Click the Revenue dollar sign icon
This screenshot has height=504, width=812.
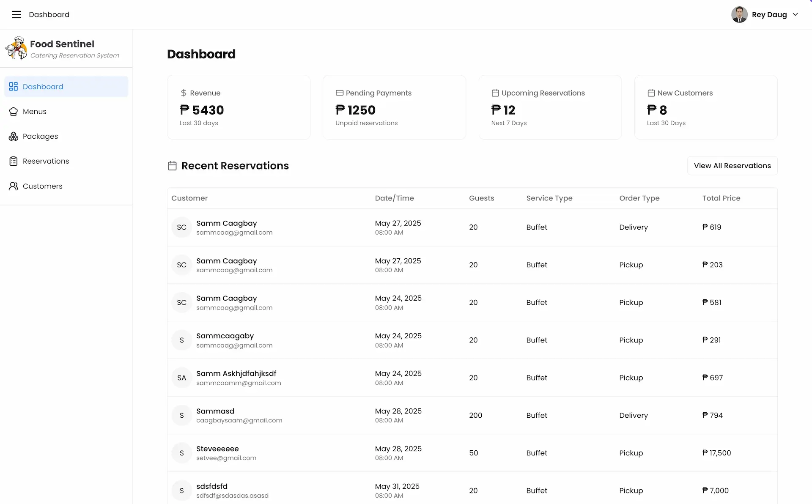click(184, 93)
